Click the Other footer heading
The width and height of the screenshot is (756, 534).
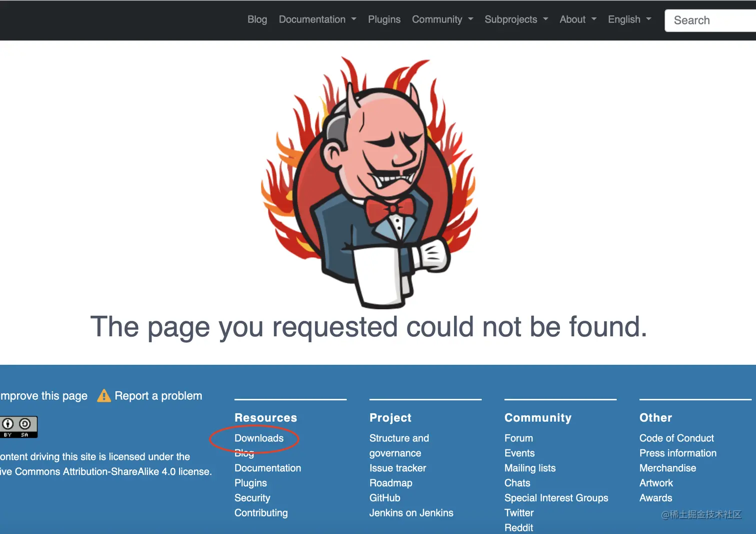655,417
